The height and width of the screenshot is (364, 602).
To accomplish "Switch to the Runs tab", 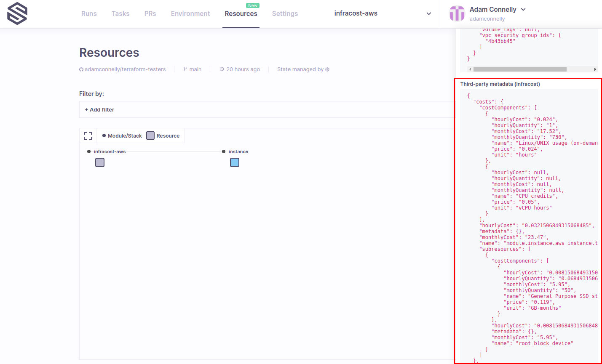I will pyautogui.click(x=89, y=13).
